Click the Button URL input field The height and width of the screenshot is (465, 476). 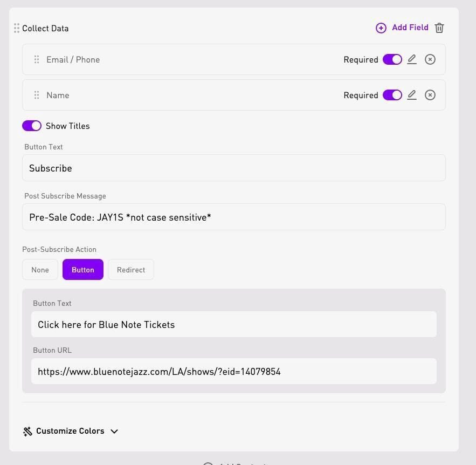pyautogui.click(x=234, y=371)
